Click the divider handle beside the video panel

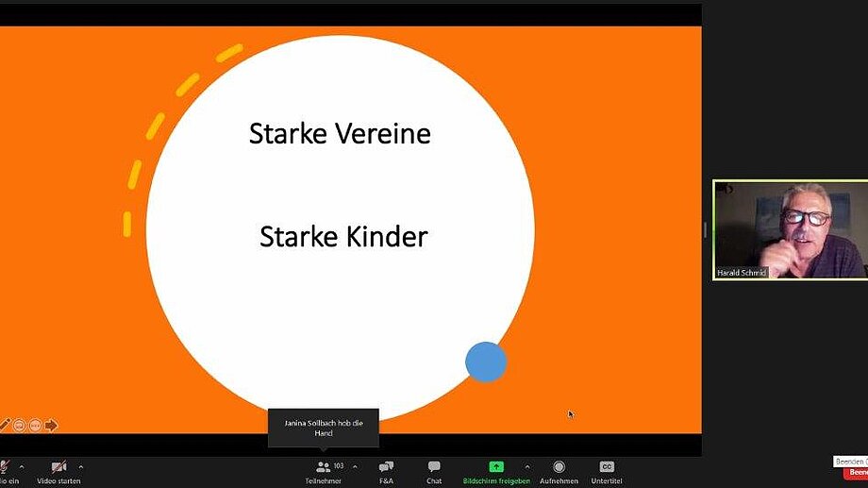point(706,230)
